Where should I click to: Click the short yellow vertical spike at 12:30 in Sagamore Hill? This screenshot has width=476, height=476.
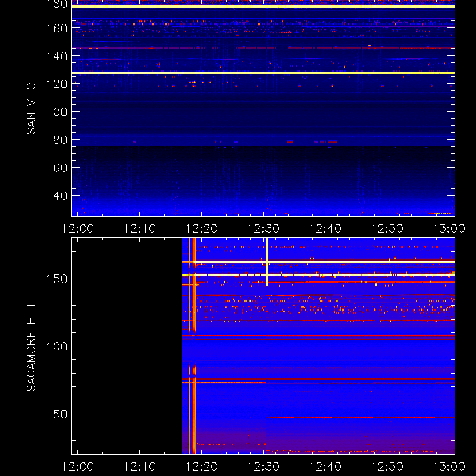coord(267,262)
